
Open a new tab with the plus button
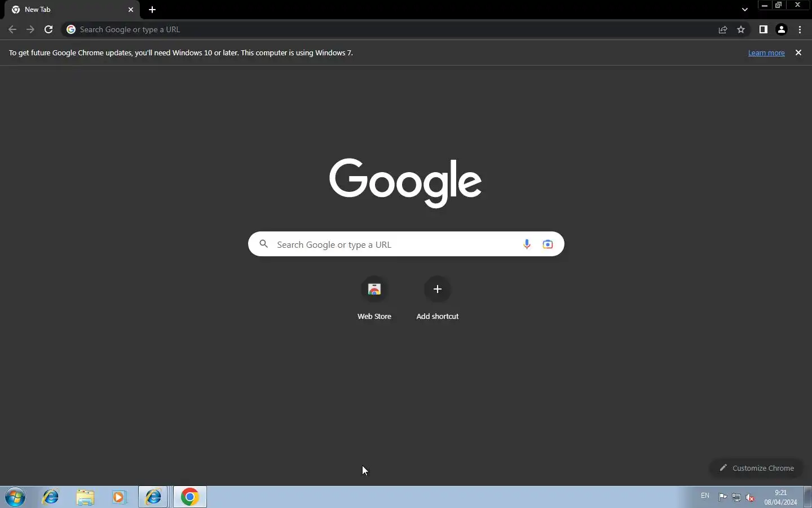coord(152,10)
